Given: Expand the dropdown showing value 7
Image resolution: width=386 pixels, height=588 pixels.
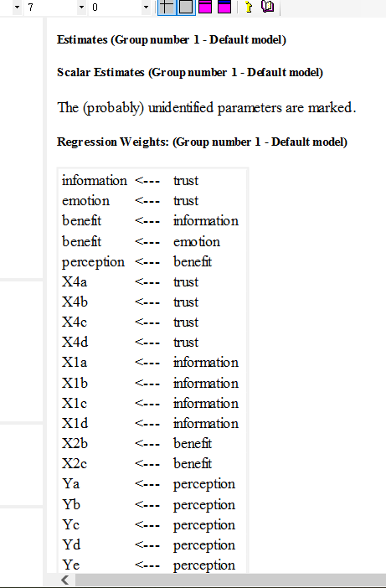Looking at the screenshot, I should (81, 8).
